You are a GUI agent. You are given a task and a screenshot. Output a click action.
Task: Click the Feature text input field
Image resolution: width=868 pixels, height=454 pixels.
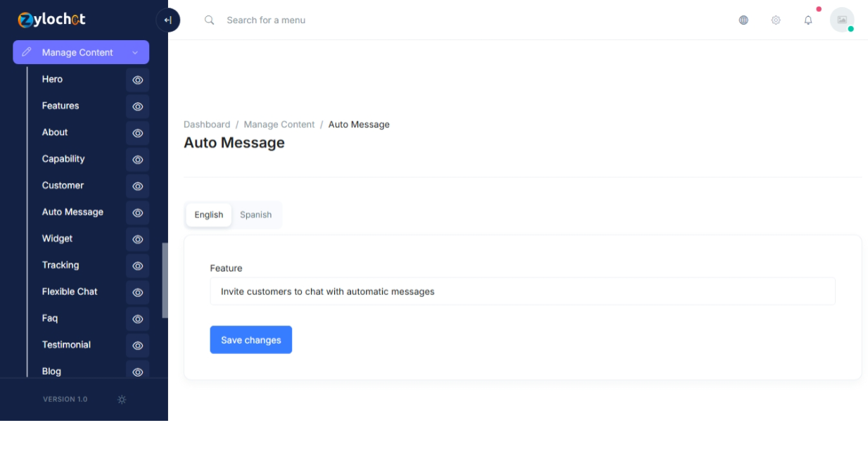point(523,291)
